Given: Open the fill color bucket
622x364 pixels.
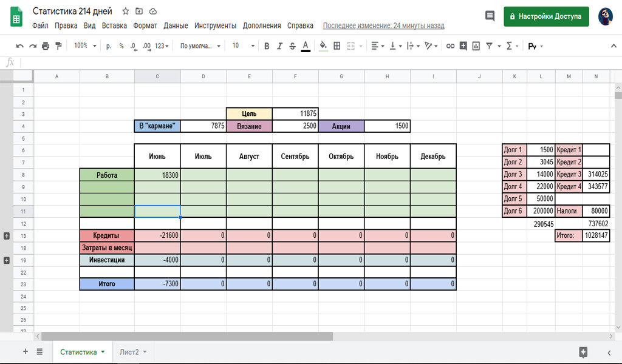Looking at the screenshot, I should 323,46.
